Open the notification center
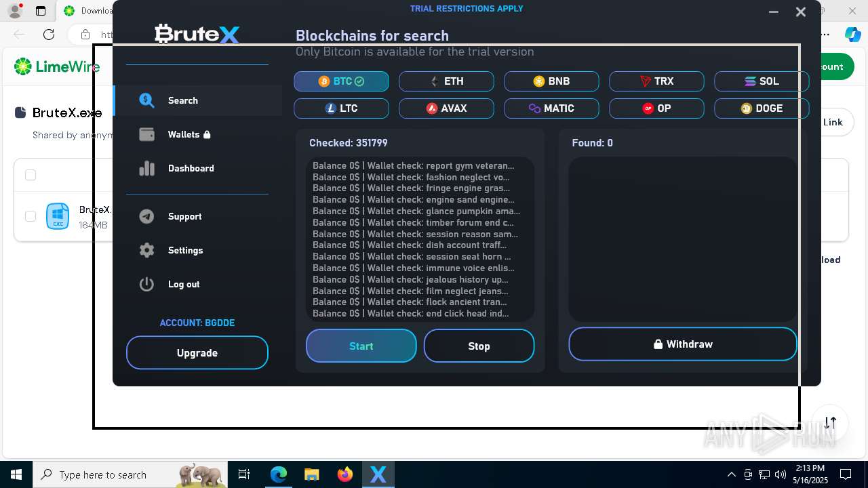This screenshot has height=488, width=868. (846, 474)
